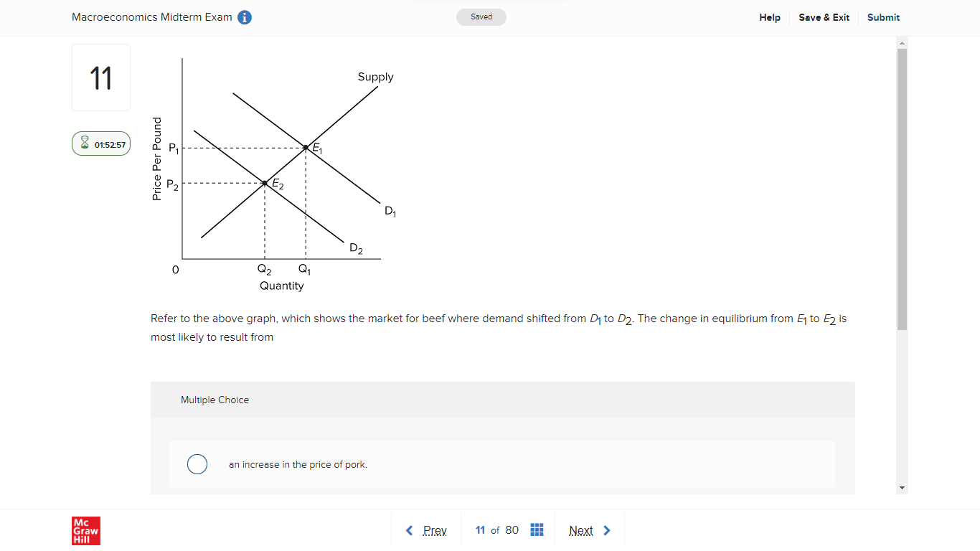980x551 pixels.
Task: Click the hourglass timer icon
Action: (84, 143)
